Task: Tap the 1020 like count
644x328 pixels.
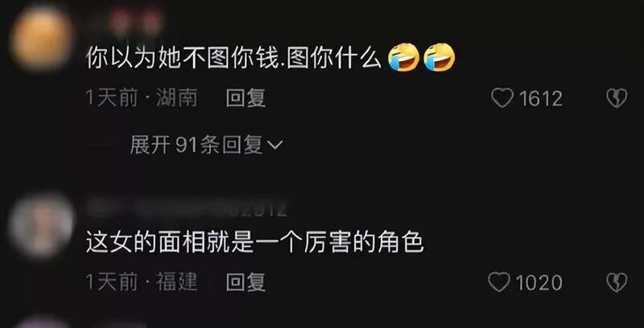Action: 539,283
